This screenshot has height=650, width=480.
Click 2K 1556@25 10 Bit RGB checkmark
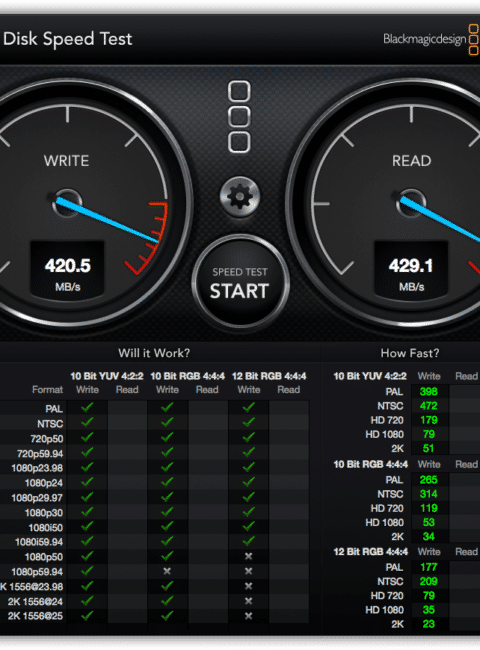pos(167,616)
